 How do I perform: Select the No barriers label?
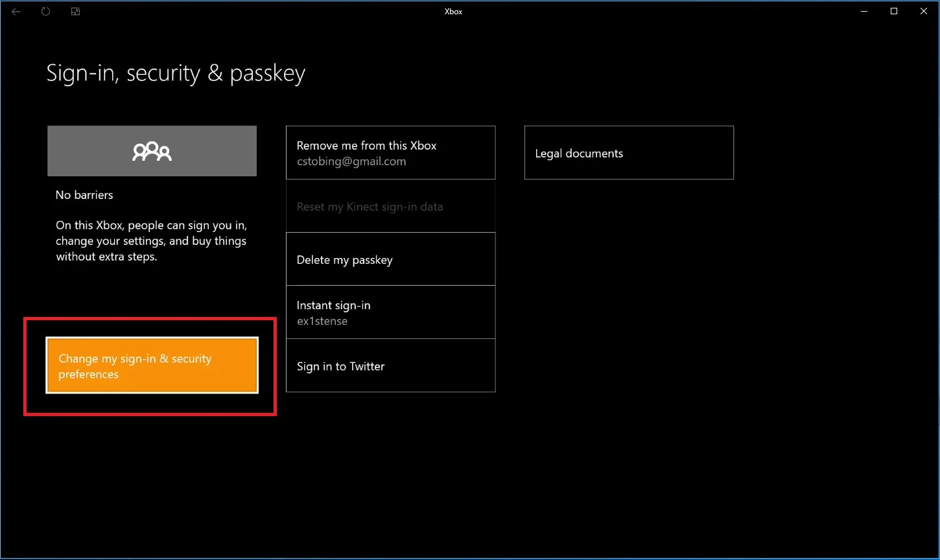84,194
